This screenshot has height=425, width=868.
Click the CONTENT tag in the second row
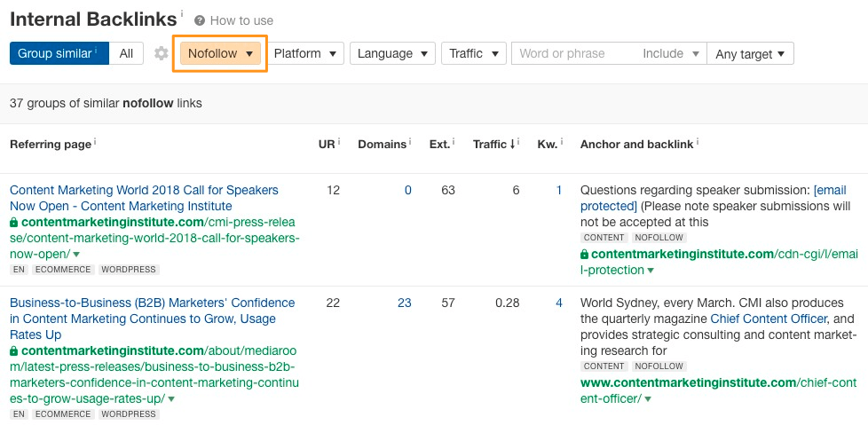coord(604,366)
